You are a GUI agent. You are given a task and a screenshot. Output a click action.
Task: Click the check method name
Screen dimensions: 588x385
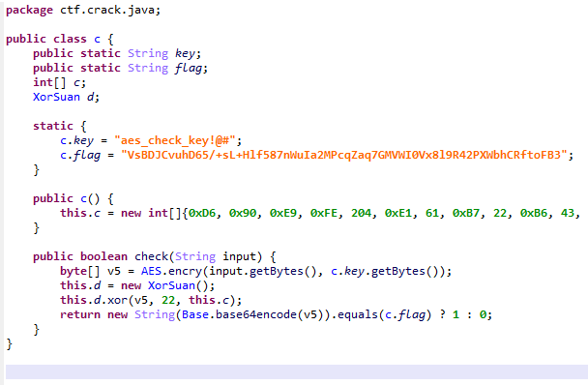click(x=151, y=256)
